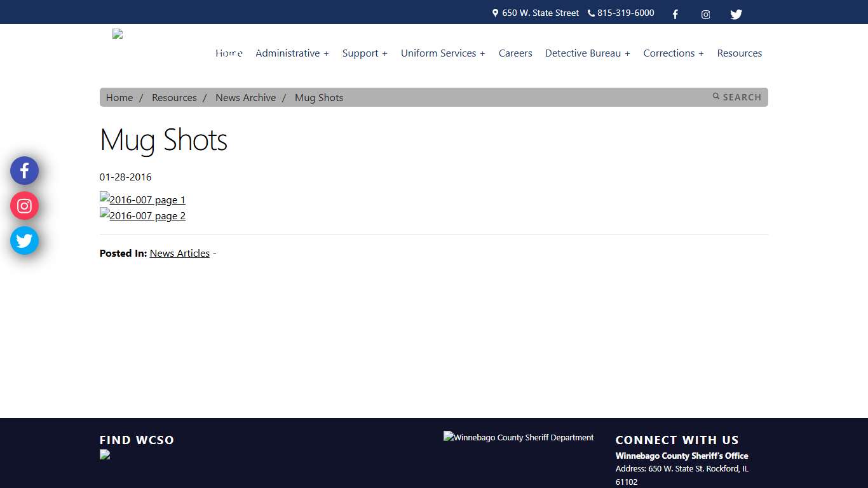Go to the Careers page
This screenshot has width=868, height=488.
coord(515,53)
